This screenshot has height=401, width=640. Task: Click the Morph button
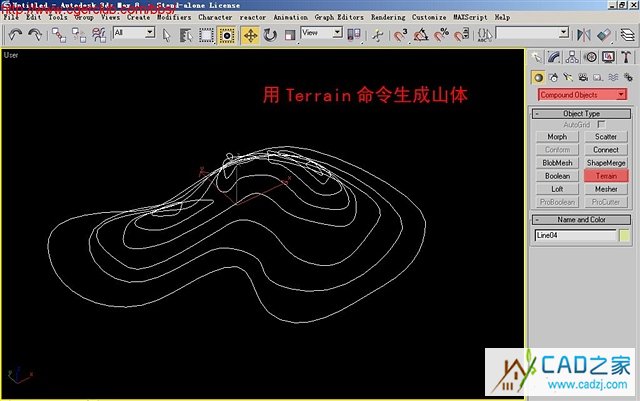(557, 137)
